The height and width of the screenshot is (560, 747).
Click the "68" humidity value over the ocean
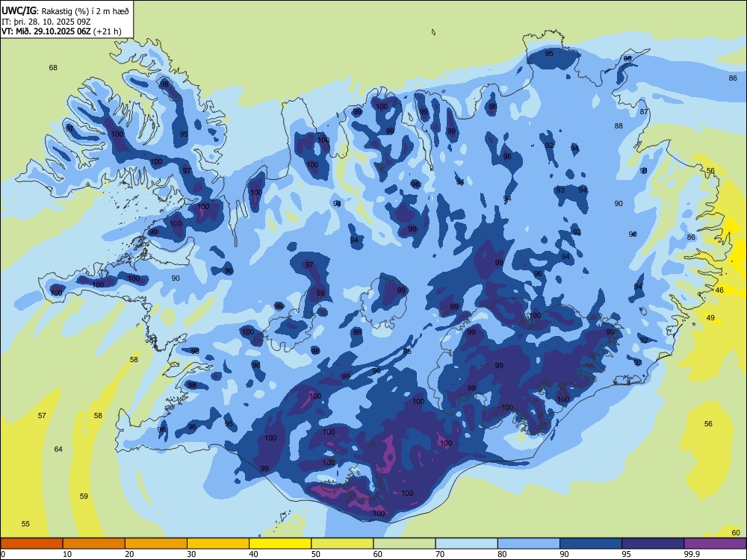click(x=53, y=68)
